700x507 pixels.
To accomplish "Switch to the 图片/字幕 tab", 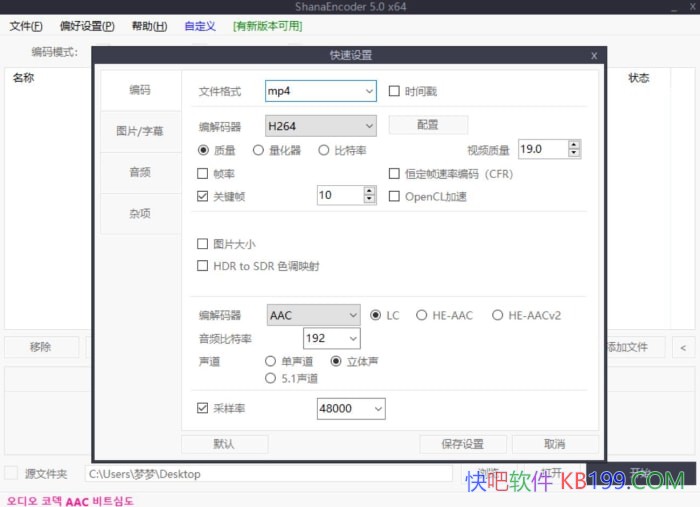I will coord(140,131).
